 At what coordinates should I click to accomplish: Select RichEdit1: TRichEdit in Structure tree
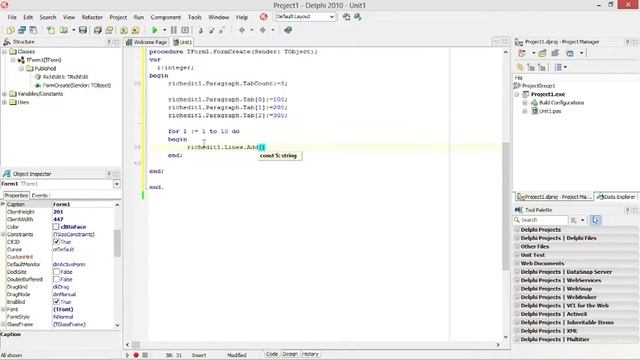[65, 77]
